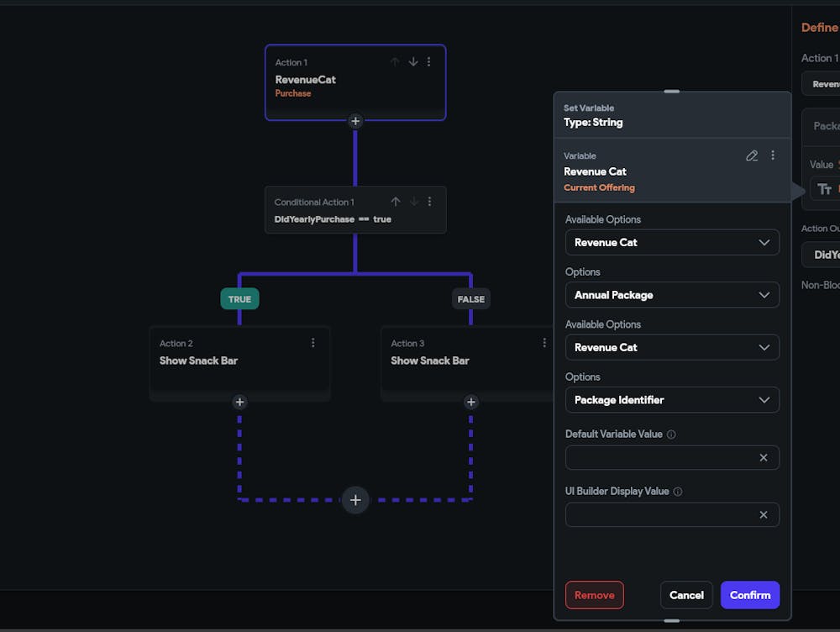Open the Variable three-dot options menu
The image size is (840, 632).
pos(773,155)
